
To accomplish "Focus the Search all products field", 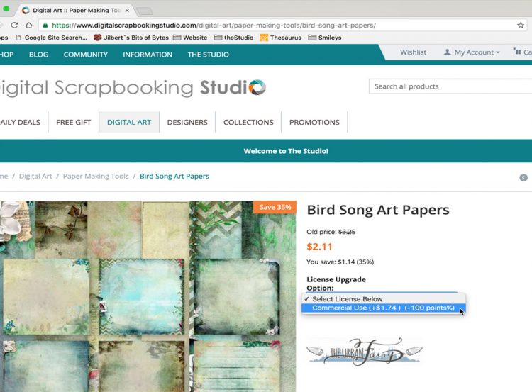I will tap(450, 86).
